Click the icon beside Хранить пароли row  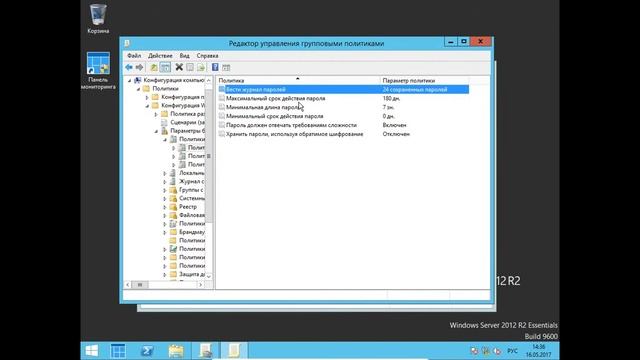coord(222,134)
